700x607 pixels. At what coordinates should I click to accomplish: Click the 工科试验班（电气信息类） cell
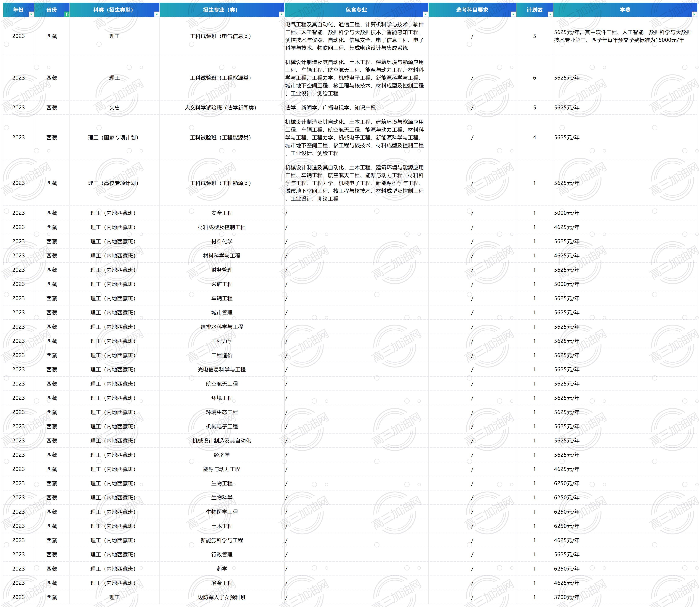point(222,36)
